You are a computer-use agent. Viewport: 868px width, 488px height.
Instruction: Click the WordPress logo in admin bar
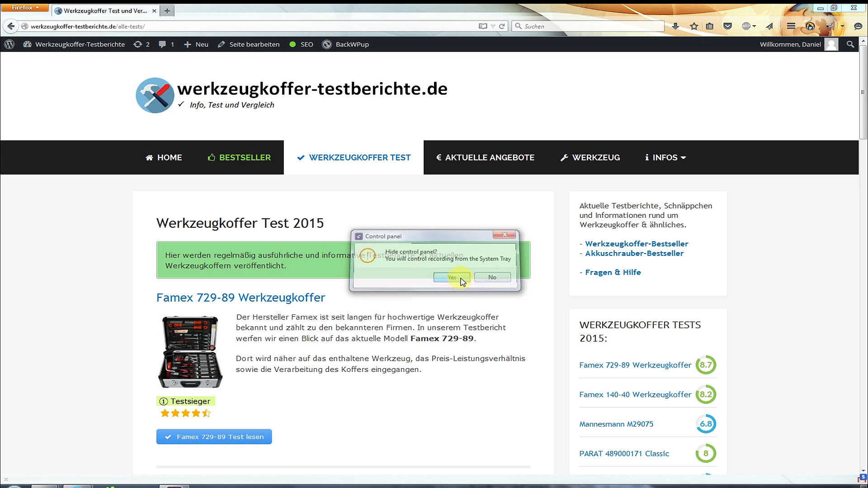9,44
